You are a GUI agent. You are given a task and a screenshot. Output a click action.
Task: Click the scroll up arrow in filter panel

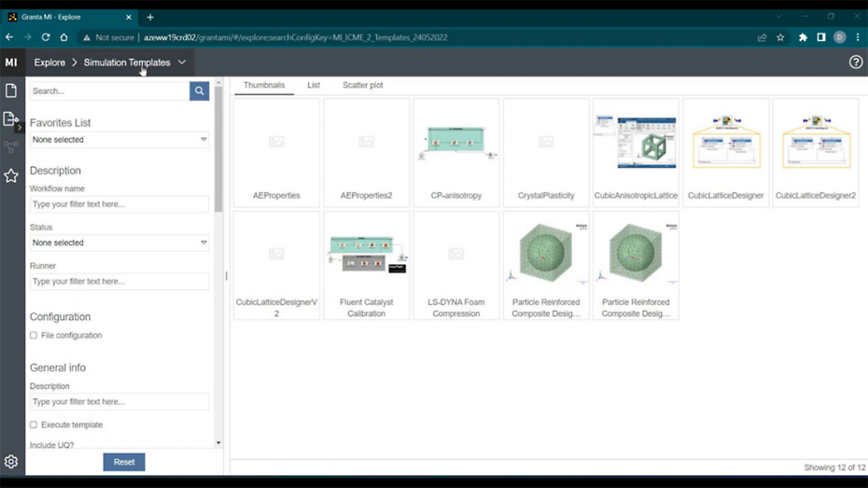click(x=218, y=82)
